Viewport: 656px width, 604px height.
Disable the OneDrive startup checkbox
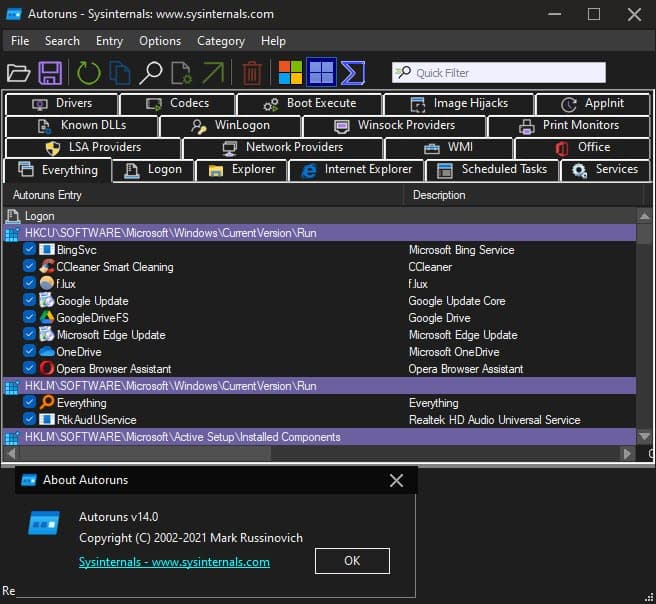pyautogui.click(x=29, y=352)
